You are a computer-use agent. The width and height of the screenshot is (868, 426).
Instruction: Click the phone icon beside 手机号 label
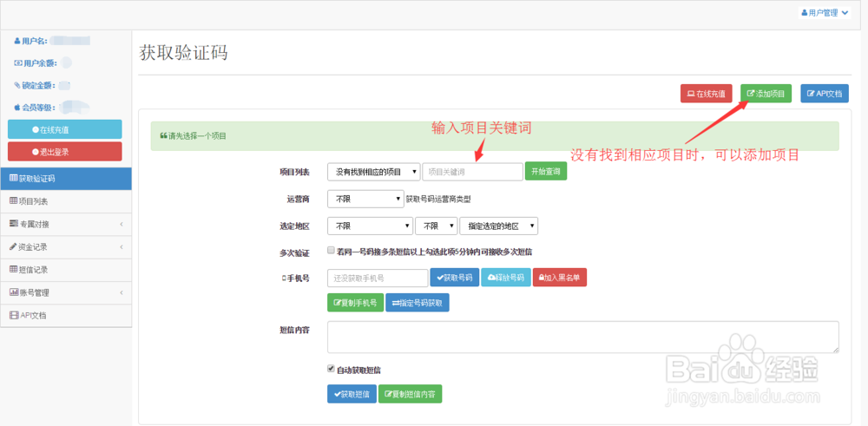click(x=284, y=279)
